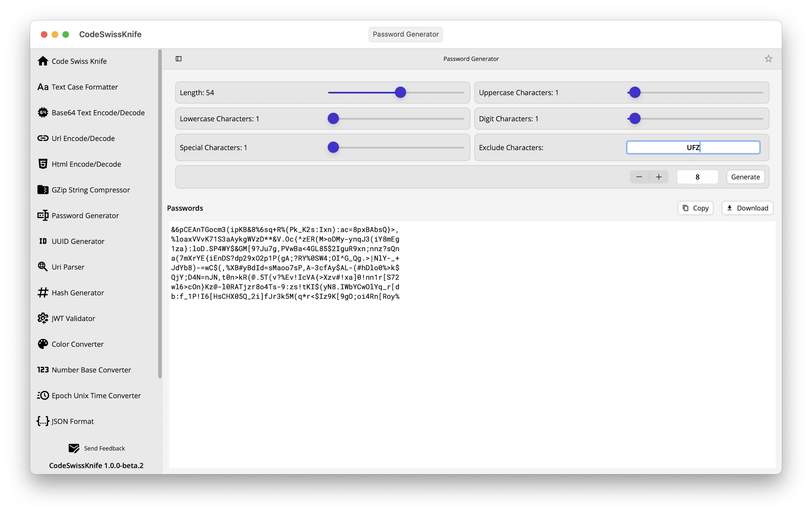The image size is (812, 514).
Task: Click the Uri Parser label
Action: coord(68,267)
